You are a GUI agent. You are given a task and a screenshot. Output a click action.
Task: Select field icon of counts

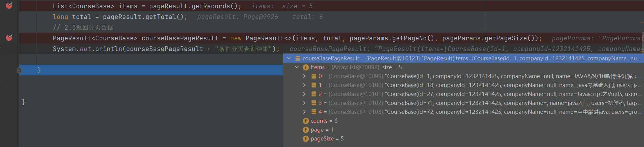306,121
